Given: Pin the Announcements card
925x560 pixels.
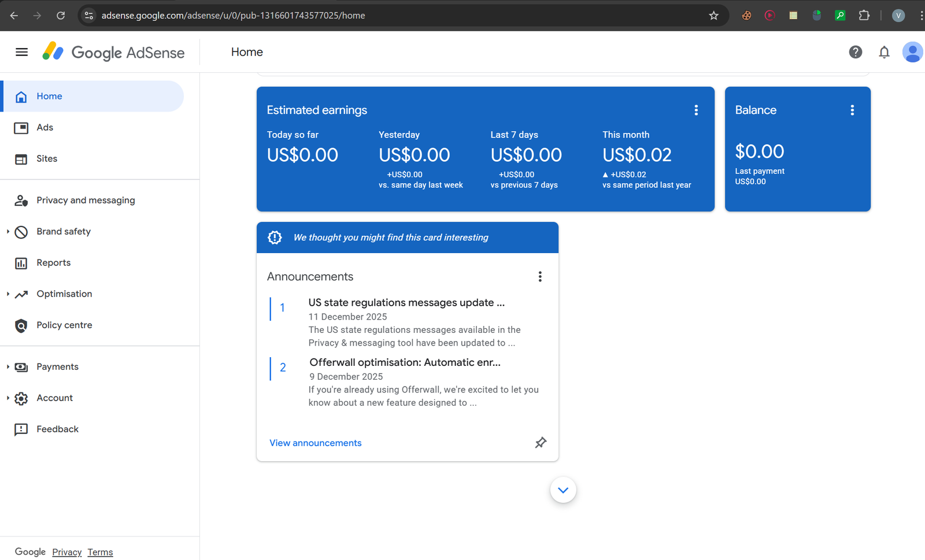Looking at the screenshot, I should tap(540, 443).
